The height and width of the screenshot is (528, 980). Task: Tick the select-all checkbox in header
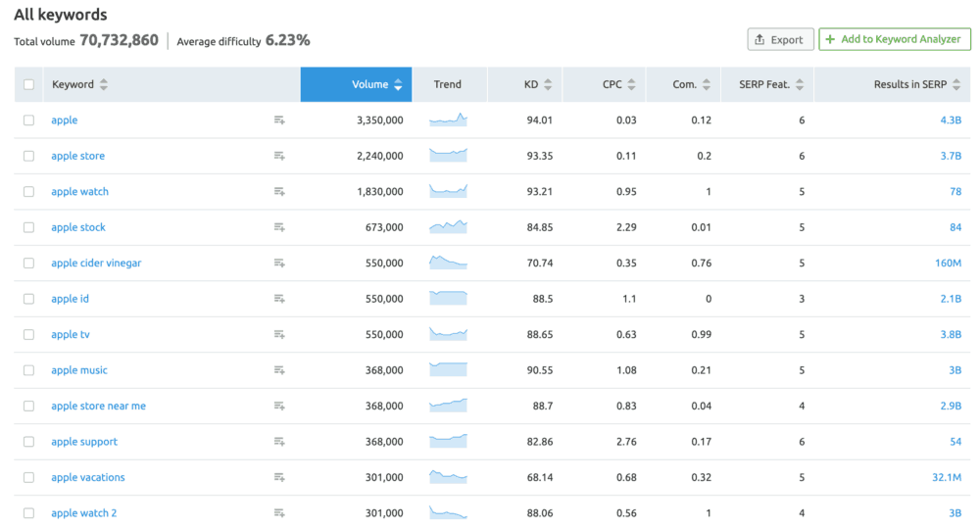(28, 84)
